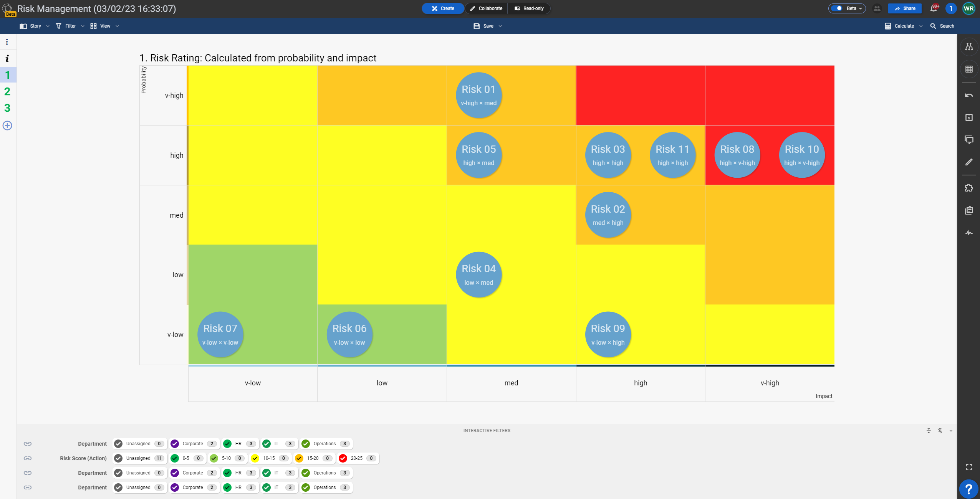
Task: Open the comments panel icon
Action: tap(969, 139)
